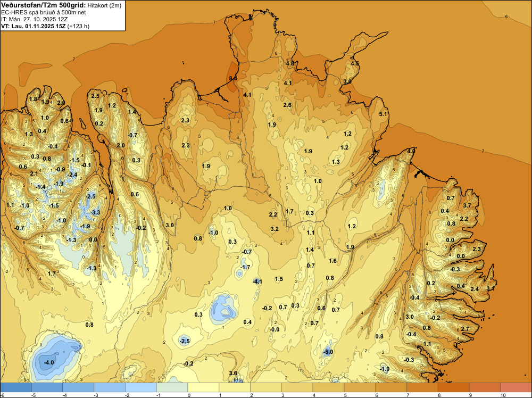Click the -5.0 temperature value
This screenshot has height=398, width=532.
coord(328,352)
